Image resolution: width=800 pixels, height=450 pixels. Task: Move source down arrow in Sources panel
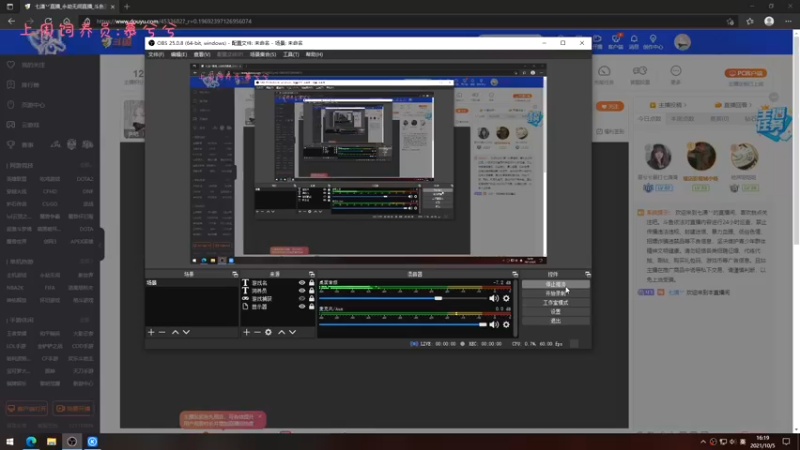(292, 332)
